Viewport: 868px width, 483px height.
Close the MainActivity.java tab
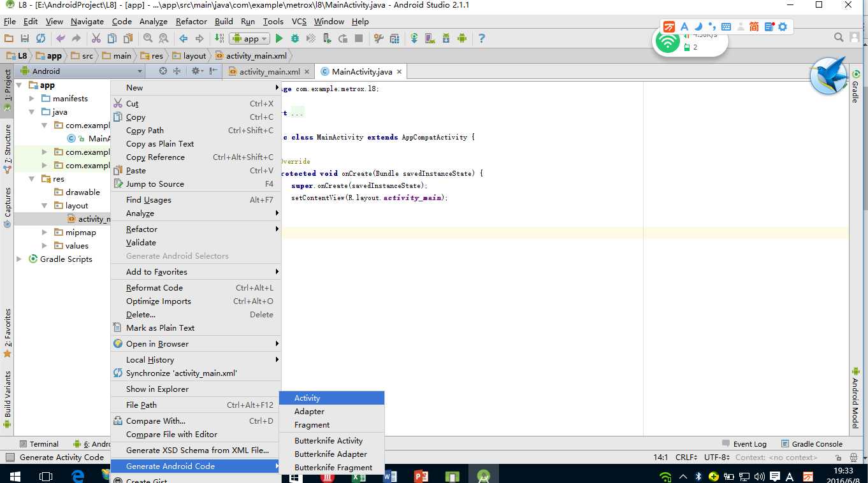point(399,72)
